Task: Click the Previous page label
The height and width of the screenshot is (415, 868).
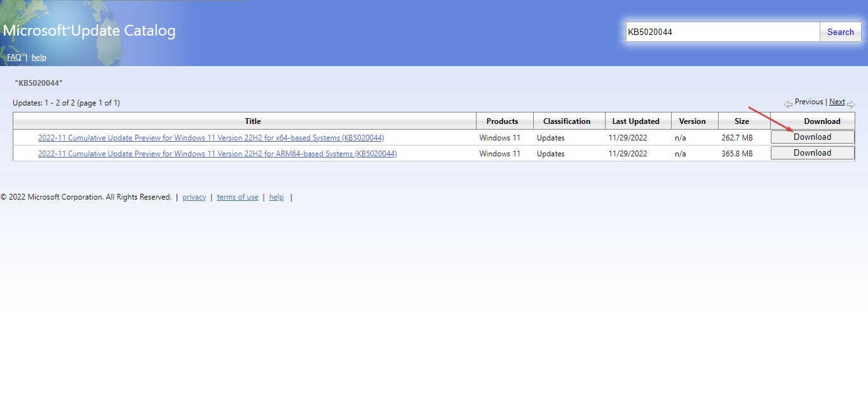Action: click(809, 102)
